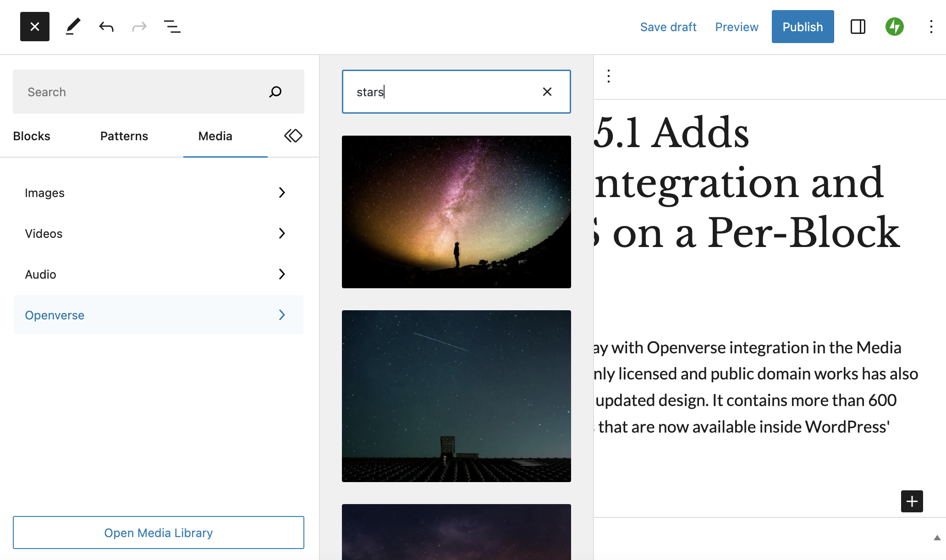Open block options three-dot menu
The height and width of the screenshot is (560, 946).
(608, 76)
